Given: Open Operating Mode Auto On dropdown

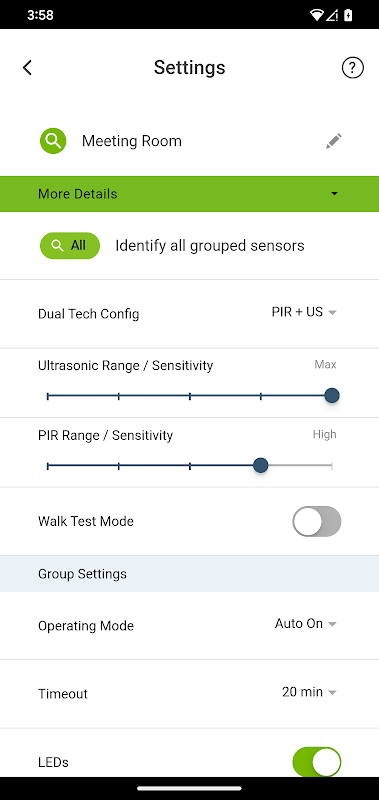Looking at the screenshot, I should (306, 623).
